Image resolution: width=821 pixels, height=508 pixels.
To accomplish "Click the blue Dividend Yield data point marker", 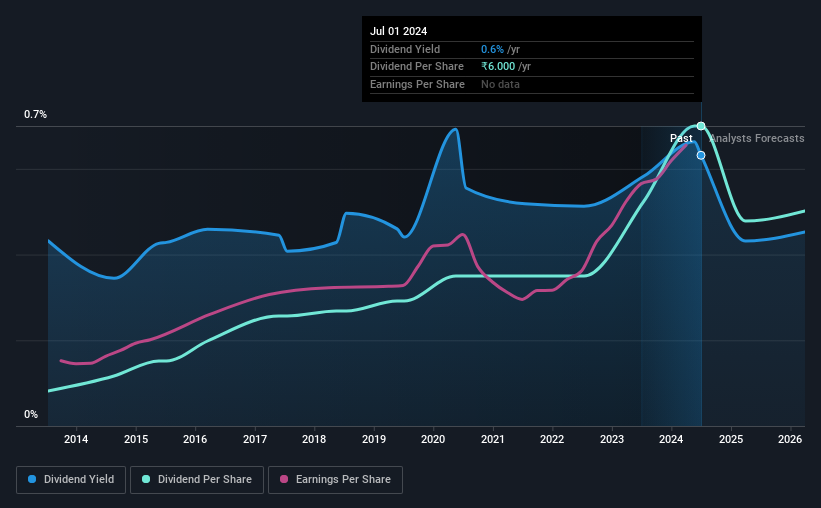I will [x=701, y=156].
